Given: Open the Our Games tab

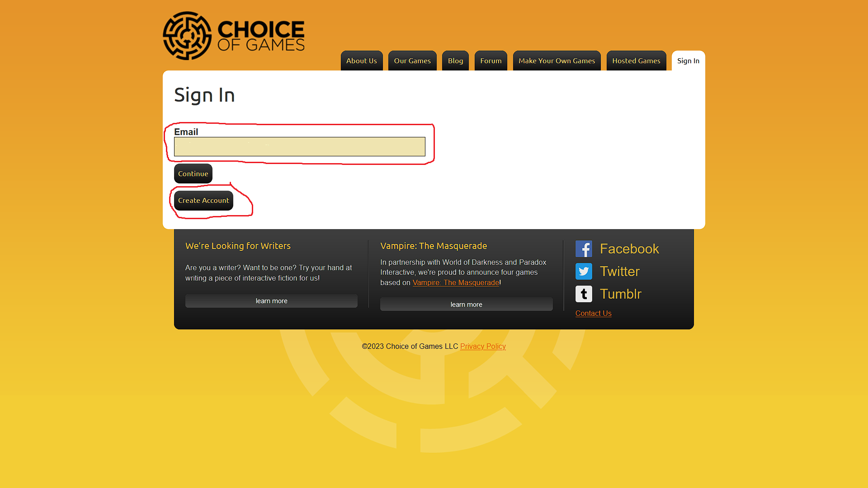Looking at the screenshot, I should pyautogui.click(x=412, y=61).
